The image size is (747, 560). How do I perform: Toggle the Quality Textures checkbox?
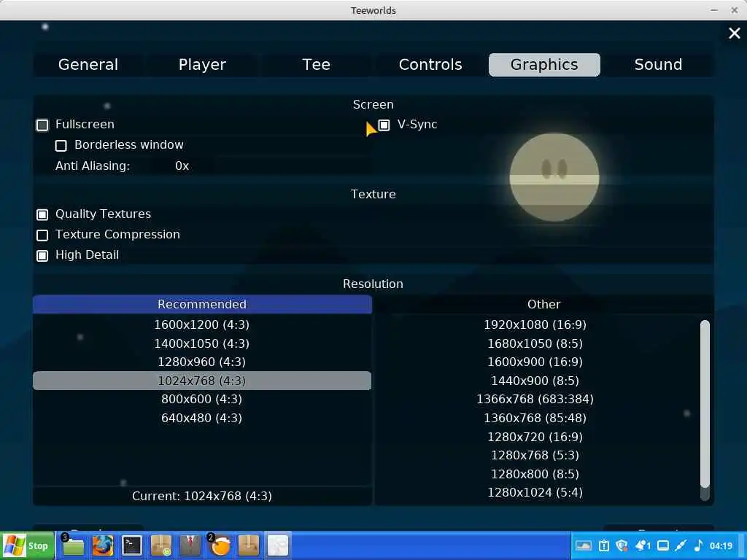(x=42, y=215)
